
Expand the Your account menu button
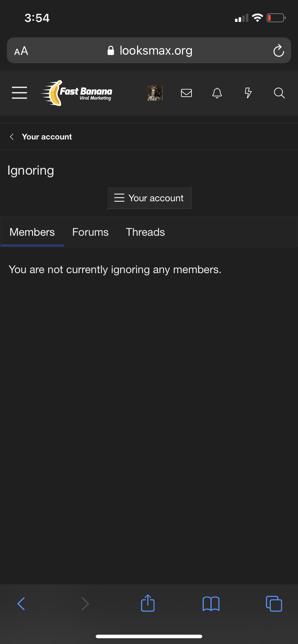coord(149,198)
